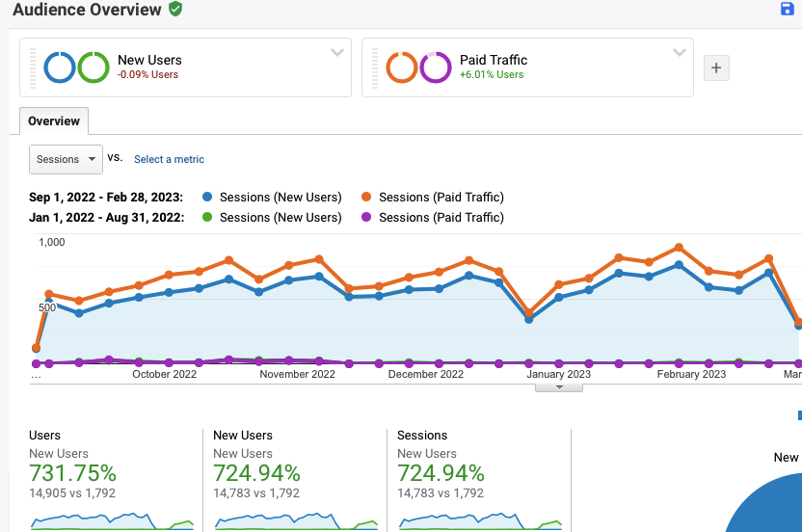Click the Jan 1, 2022 - Aug 31, 2022 label
Screen dimensions: 802x532
(x=106, y=218)
